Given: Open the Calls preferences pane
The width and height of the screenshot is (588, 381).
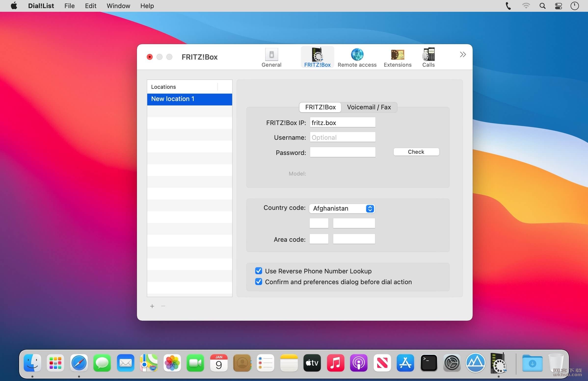Looking at the screenshot, I should (428, 57).
